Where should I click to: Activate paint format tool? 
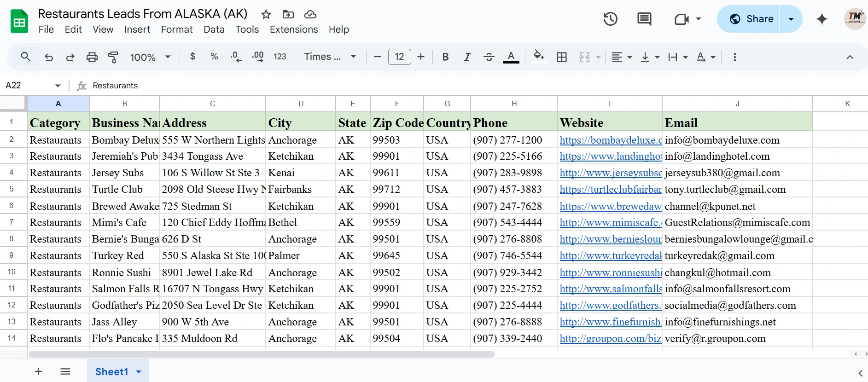click(x=113, y=57)
